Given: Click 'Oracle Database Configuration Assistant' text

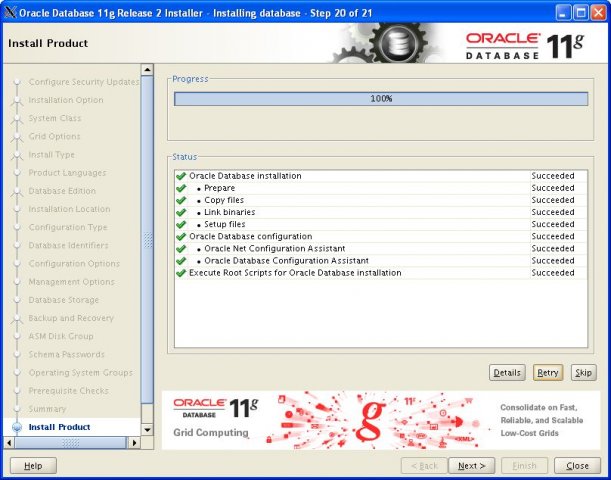Looking at the screenshot, I should [x=286, y=261].
